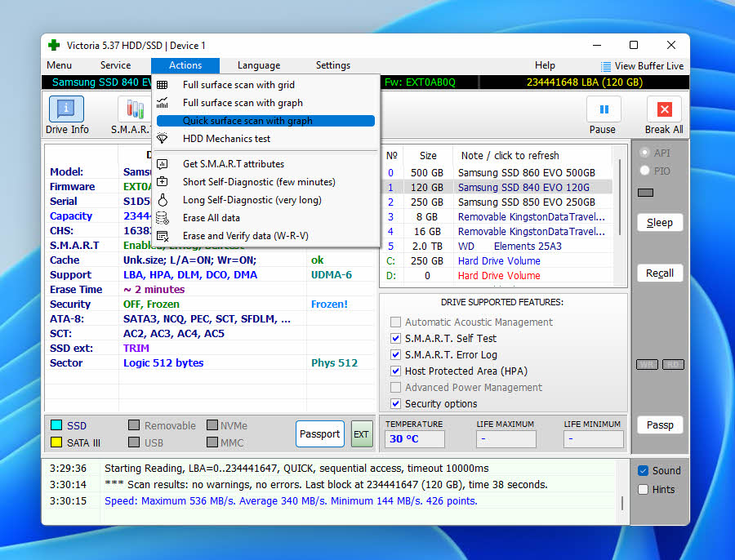The image size is (735, 560).
Task: Select the WD Elements 25A3 drive row
Action: [x=498, y=246]
